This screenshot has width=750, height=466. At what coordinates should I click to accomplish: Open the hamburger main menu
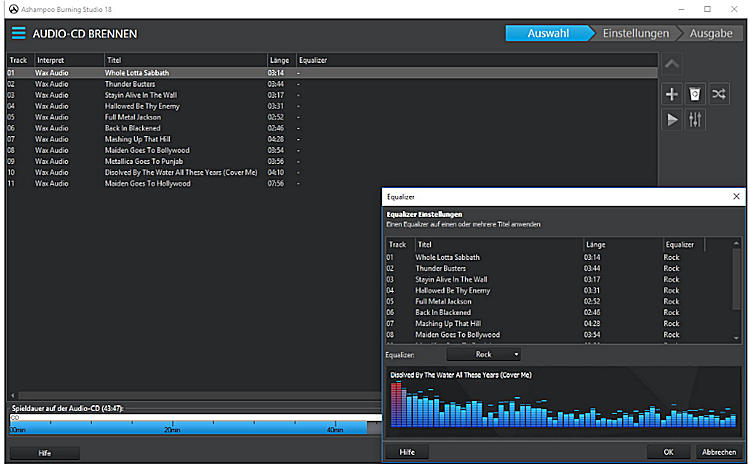coord(18,34)
